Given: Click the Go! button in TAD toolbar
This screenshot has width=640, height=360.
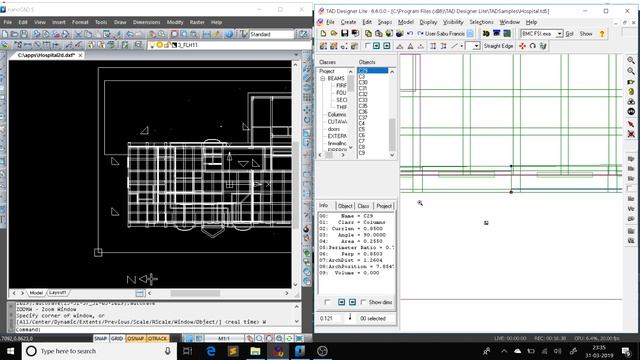Looking at the screenshot, I should (x=569, y=34).
